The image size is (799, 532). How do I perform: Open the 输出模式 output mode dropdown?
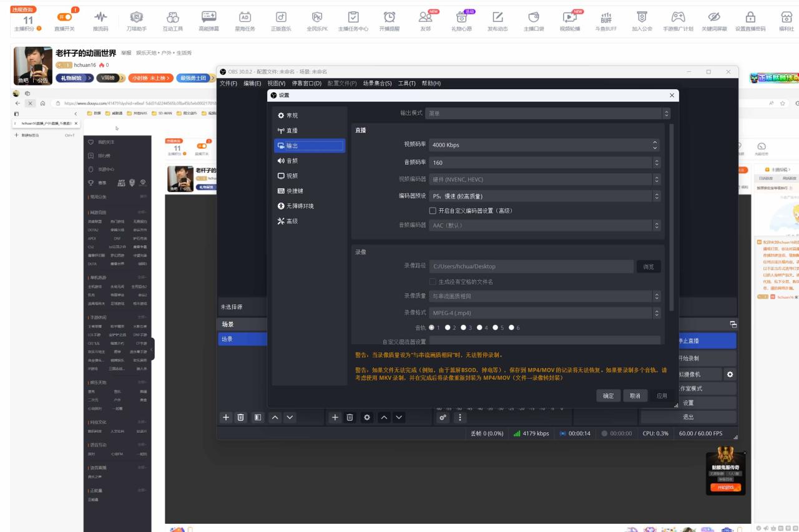[548, 114]
